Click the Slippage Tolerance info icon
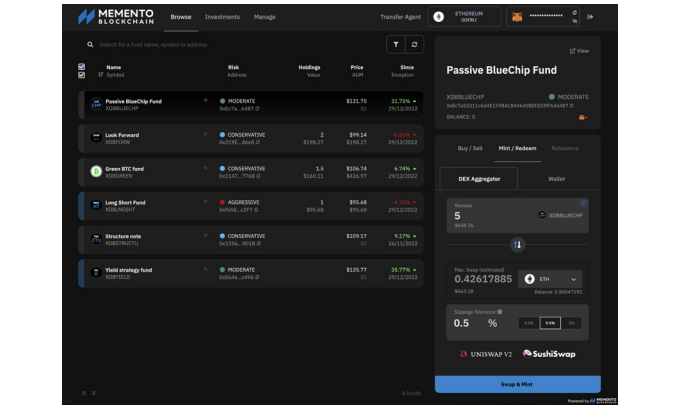This screenshot has width=684, height=416. 500,312
